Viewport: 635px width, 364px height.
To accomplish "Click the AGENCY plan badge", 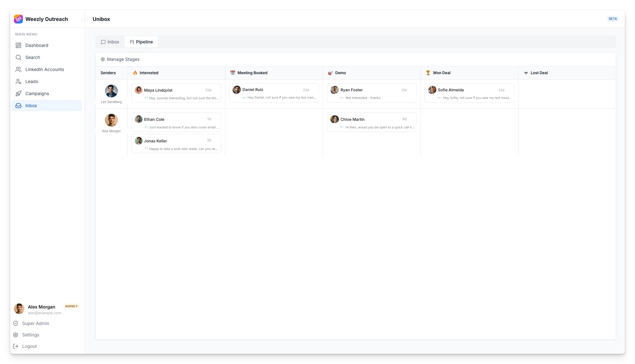I will pos(71,306).
